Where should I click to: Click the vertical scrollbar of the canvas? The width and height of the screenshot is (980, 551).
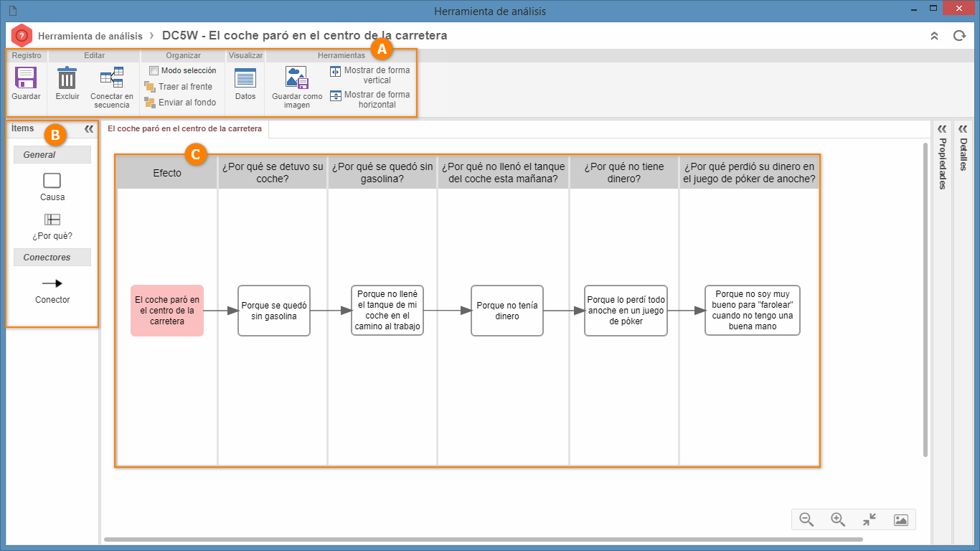click(x=925, y=298)
